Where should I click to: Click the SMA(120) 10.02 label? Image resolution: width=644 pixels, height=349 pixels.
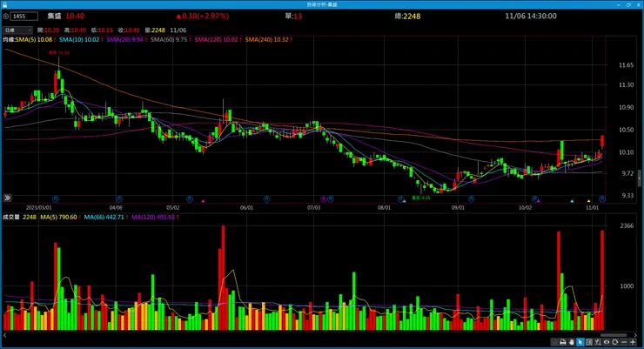pyautogui.click(x=216, y=40)
